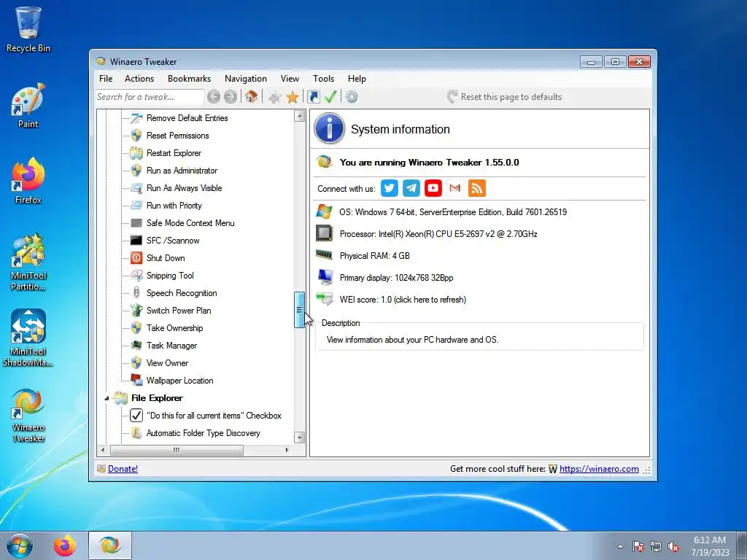
Task: Click the green checkmark apply icon
Action: (330, 97)
